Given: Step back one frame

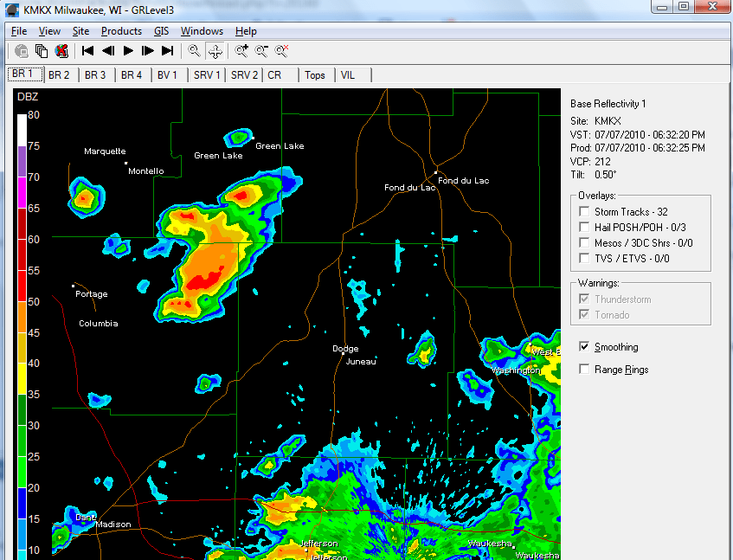Looking at the screenshot, I should click(x=108, y=50).
